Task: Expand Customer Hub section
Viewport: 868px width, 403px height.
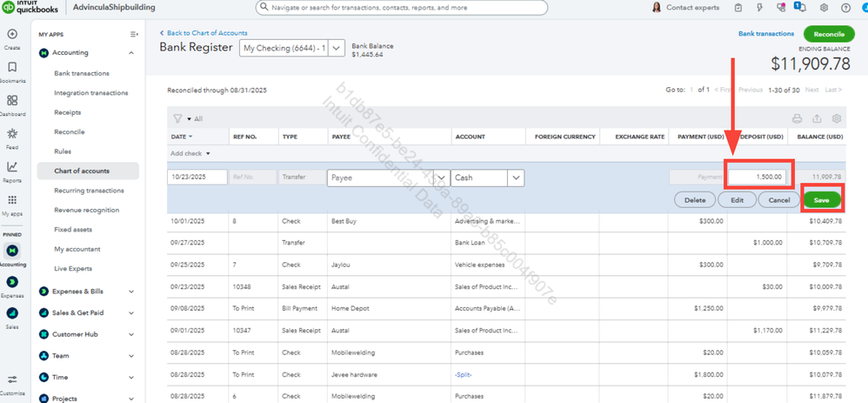Action: (x=131, y=334)
